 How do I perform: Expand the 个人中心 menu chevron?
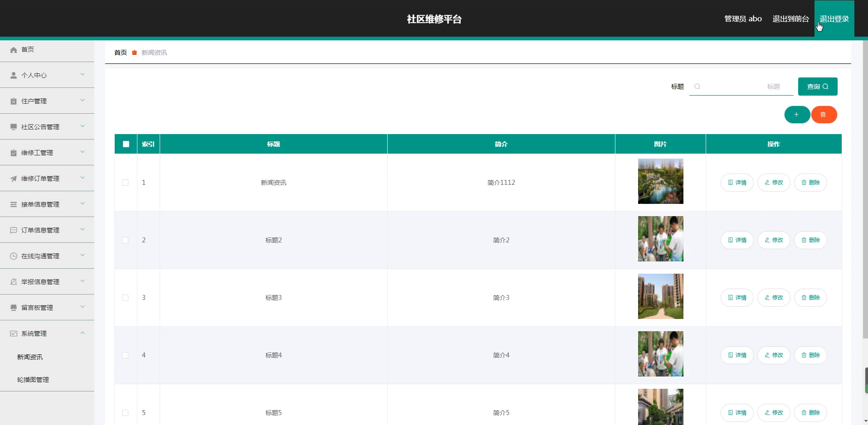pyautogui.click(x=83, y=74)
